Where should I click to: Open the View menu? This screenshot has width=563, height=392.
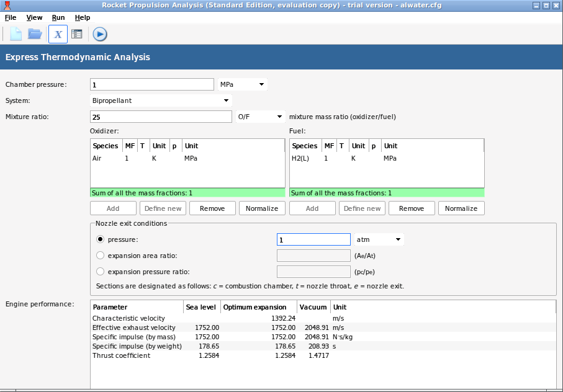(35, 18)
